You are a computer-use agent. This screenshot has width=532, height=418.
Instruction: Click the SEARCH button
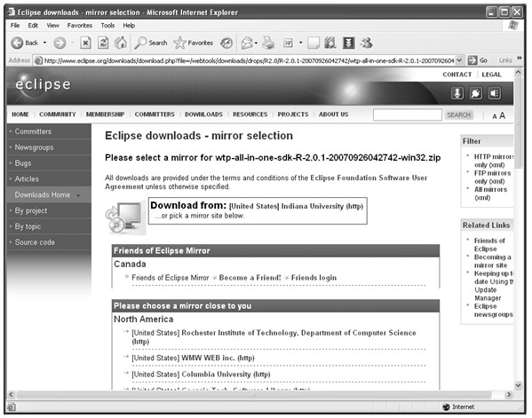458,114
